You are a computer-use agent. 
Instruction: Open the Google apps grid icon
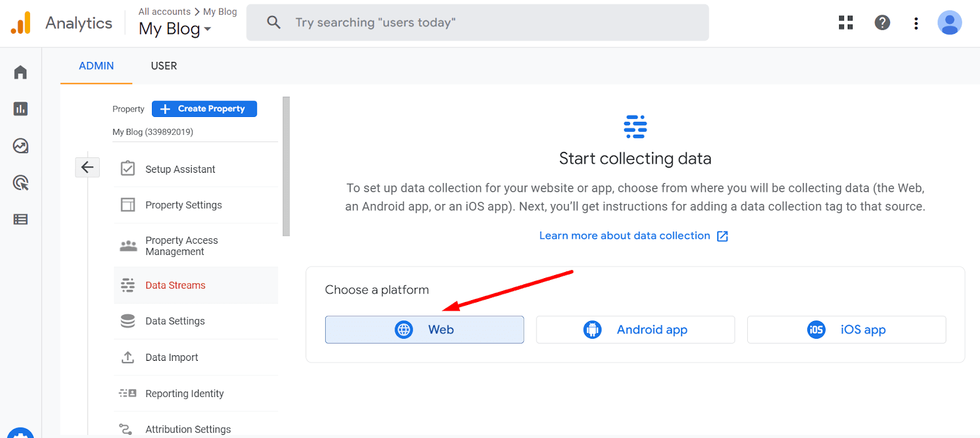(x=846, y=23)
